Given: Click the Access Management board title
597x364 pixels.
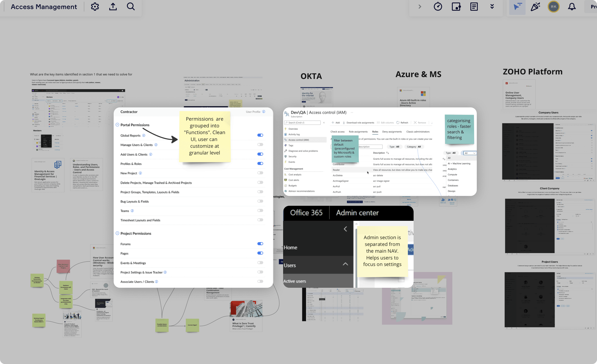Looking at the screenshot, I should (x=44, y=7).
